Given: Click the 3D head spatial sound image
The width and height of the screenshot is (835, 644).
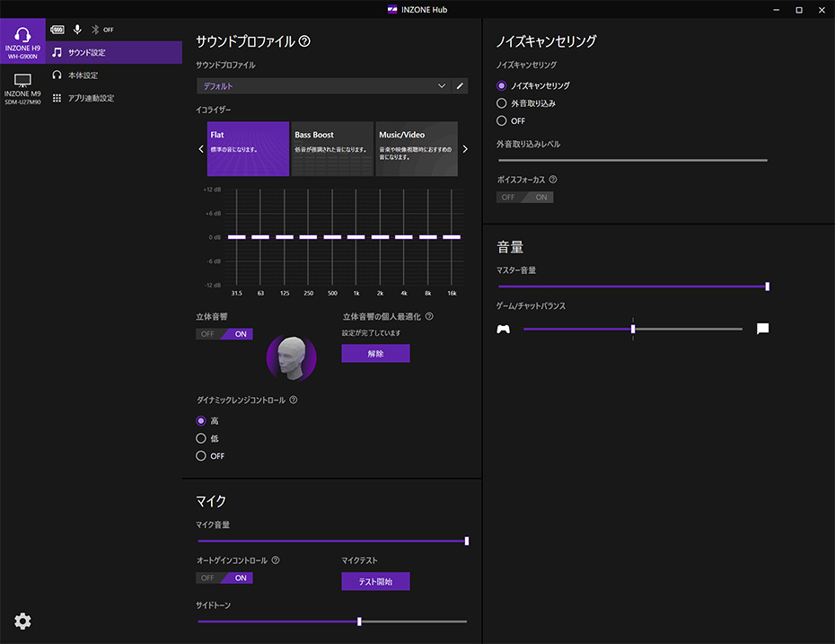Looking at the screenshot, I should [292, 357].
